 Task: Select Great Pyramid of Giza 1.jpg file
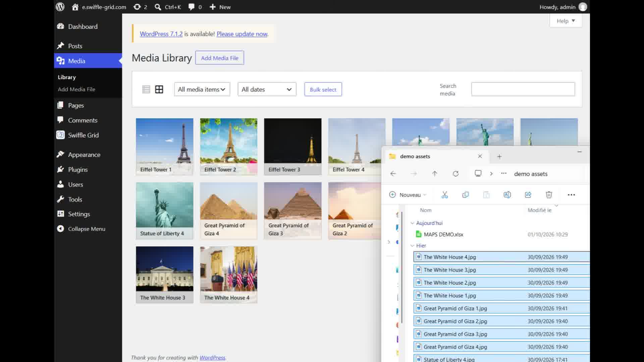tap(501, 308)
